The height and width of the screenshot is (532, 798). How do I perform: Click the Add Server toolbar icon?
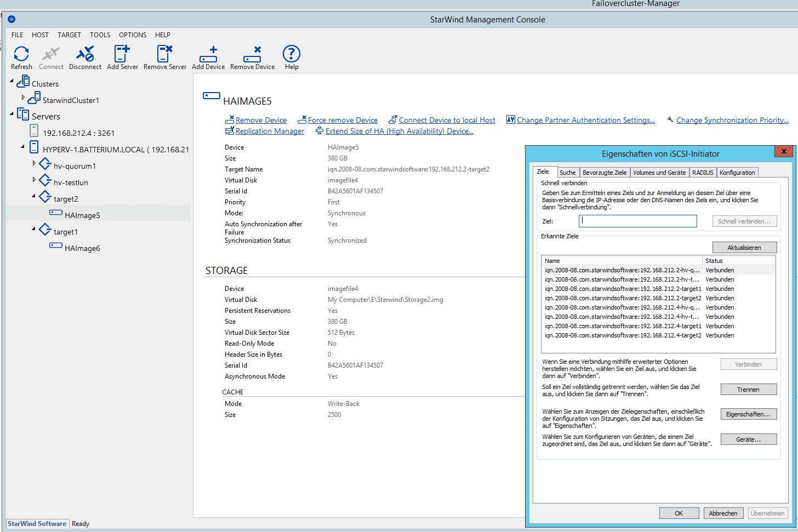pyautogui.click(x=122, y=54)
